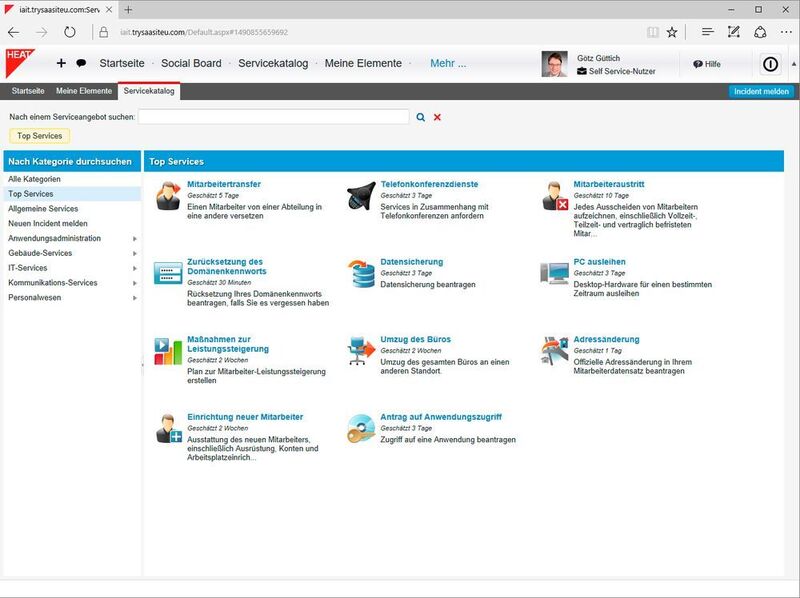Screen dimensions: 800x598
Task: Click the browser refresh button
Action: coord(69,32)
